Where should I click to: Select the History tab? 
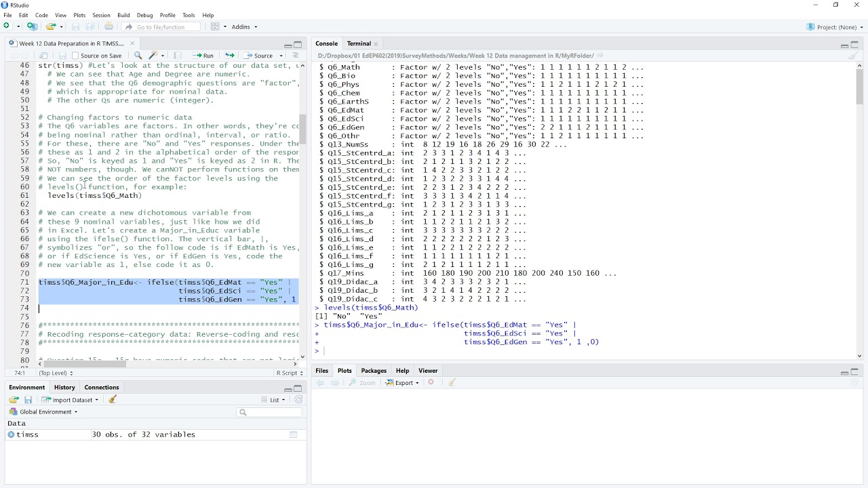[x=64, y=387]
